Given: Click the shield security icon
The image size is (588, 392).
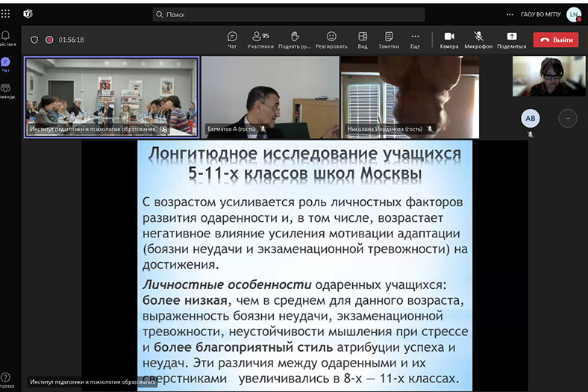Looking at the screenshot, I should [34, 40].
